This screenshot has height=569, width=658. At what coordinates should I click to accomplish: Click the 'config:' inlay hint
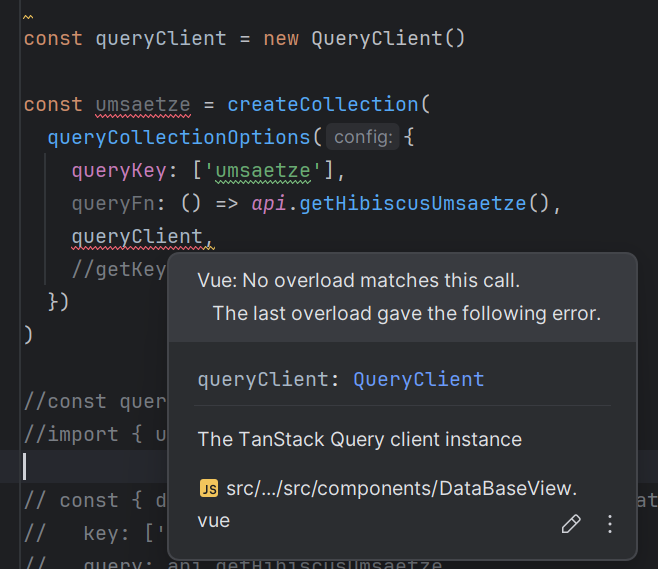coord(363,137)
